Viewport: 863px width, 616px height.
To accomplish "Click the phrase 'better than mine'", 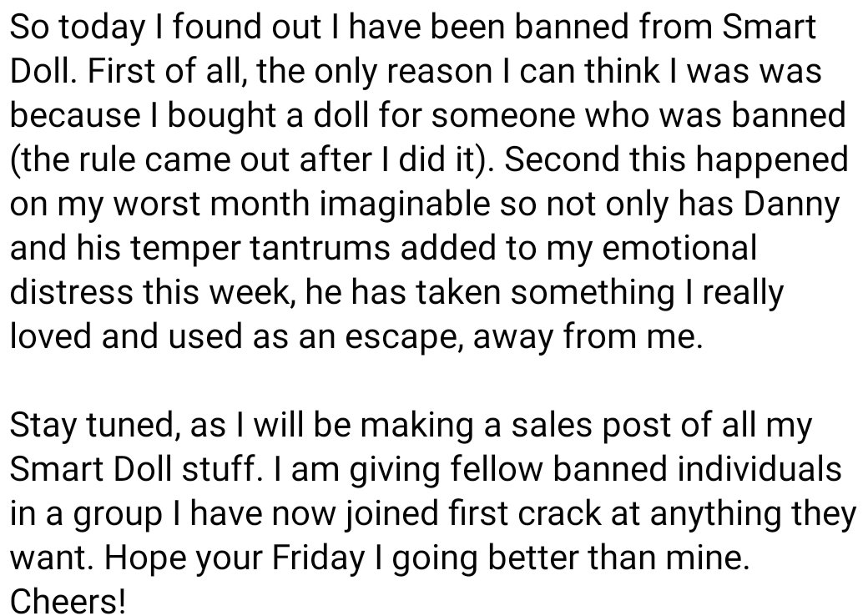I will (619, 558).
